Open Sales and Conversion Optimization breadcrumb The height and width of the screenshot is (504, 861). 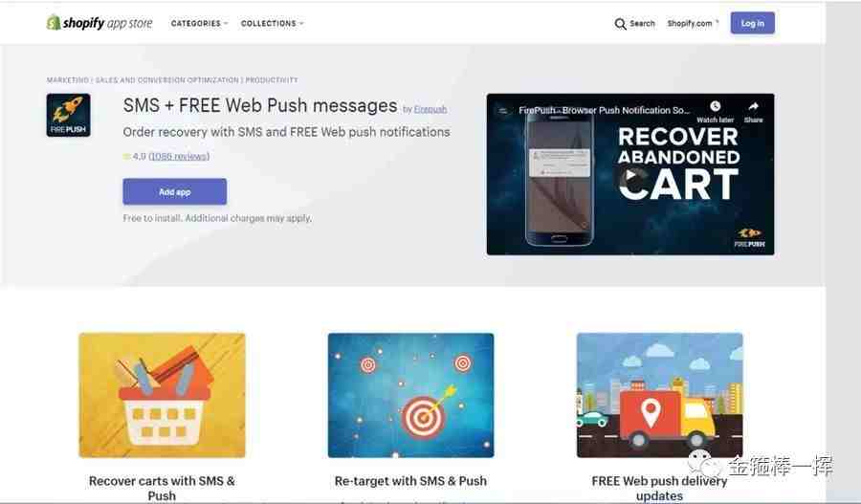pyautogui.click(x=166, y=80)
